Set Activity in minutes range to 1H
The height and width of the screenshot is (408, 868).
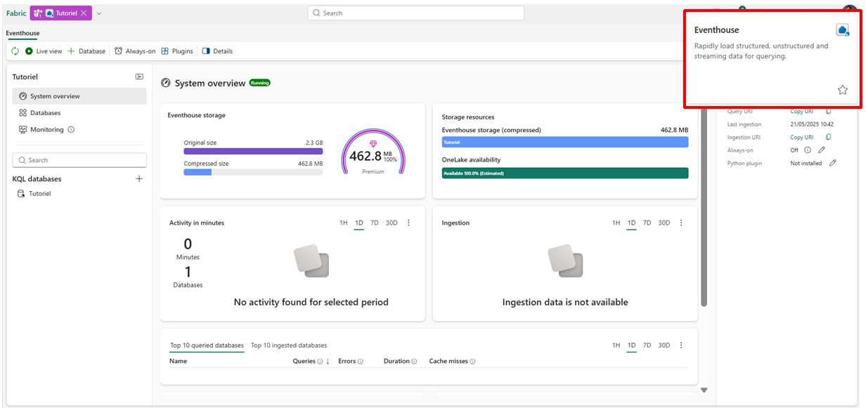[x=344, y=223]
